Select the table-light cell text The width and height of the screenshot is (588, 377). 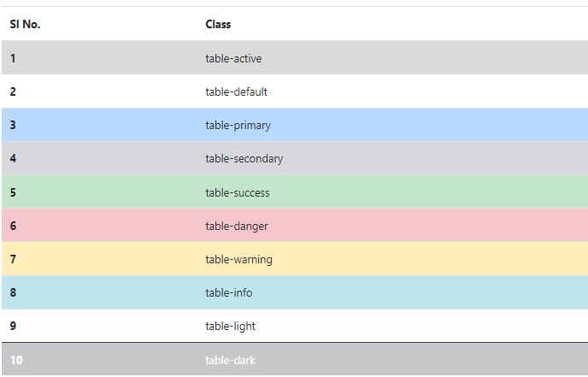[x=230, y=326]
